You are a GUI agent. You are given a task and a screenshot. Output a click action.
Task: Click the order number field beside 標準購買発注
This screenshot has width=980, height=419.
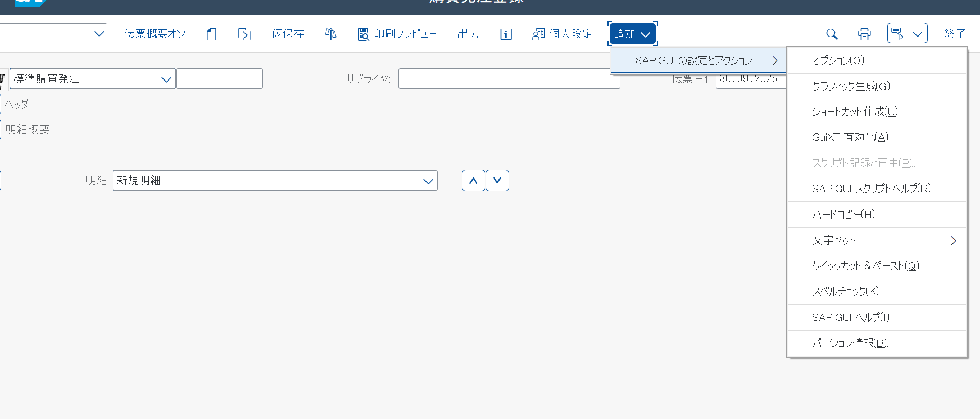(x=220, y=79)
